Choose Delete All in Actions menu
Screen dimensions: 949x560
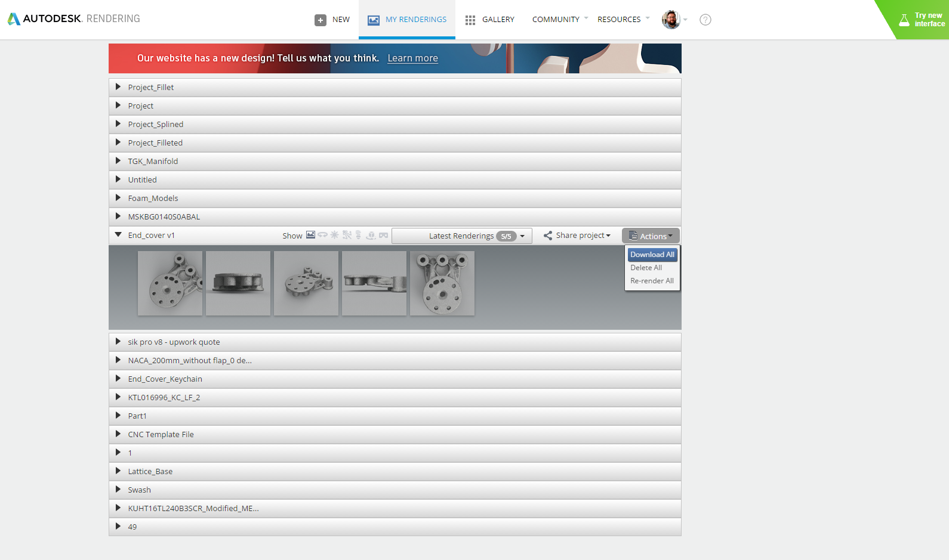pos(646,268)
